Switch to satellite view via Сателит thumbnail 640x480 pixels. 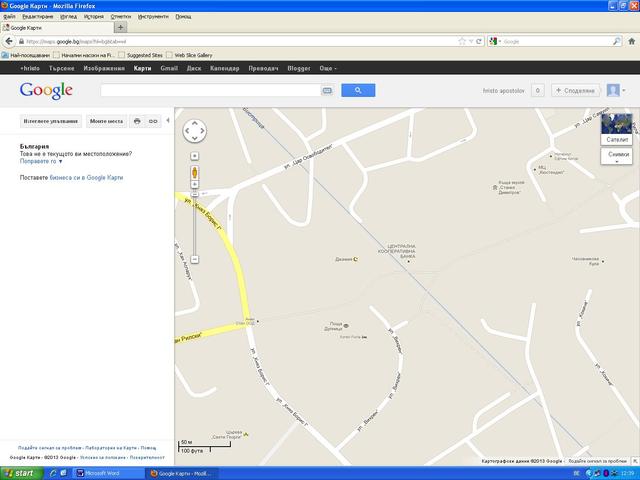pyautogui.click(x=617, y=129)
